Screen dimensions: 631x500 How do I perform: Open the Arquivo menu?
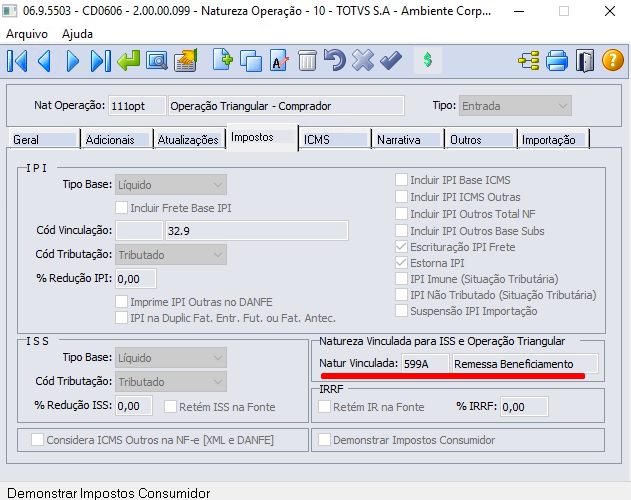pyautogui.click(x=27, y=34)
